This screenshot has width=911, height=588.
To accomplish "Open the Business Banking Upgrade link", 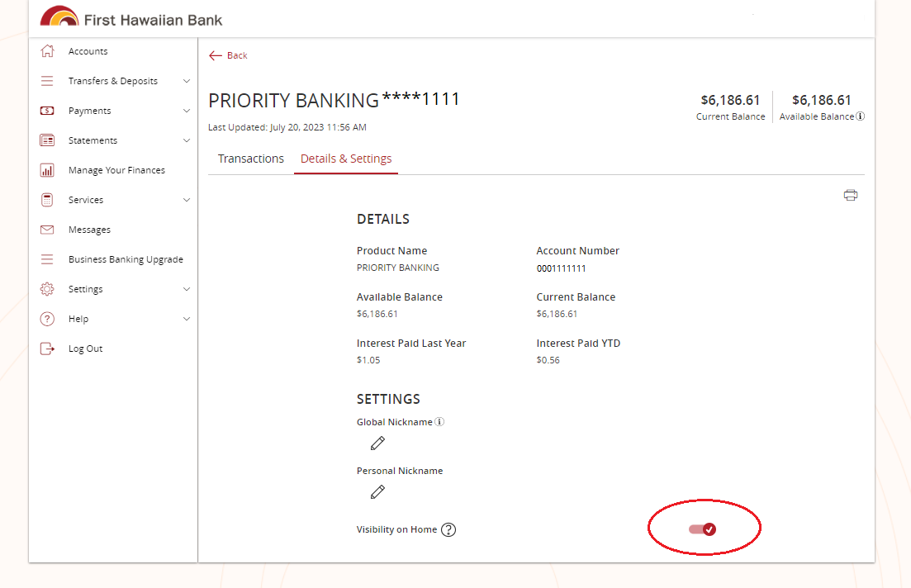I will point(126,259).
